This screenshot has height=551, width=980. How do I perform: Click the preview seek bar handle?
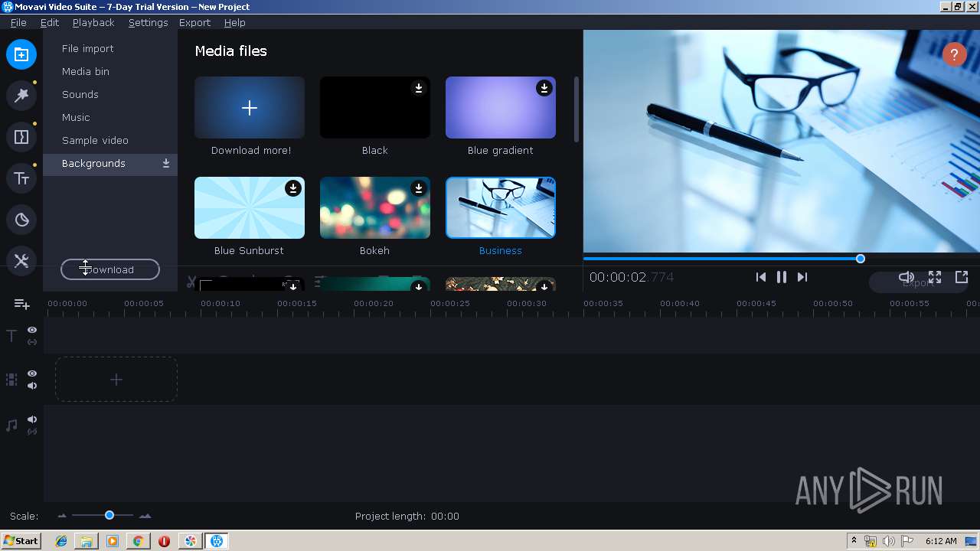(x=860, y=259)
